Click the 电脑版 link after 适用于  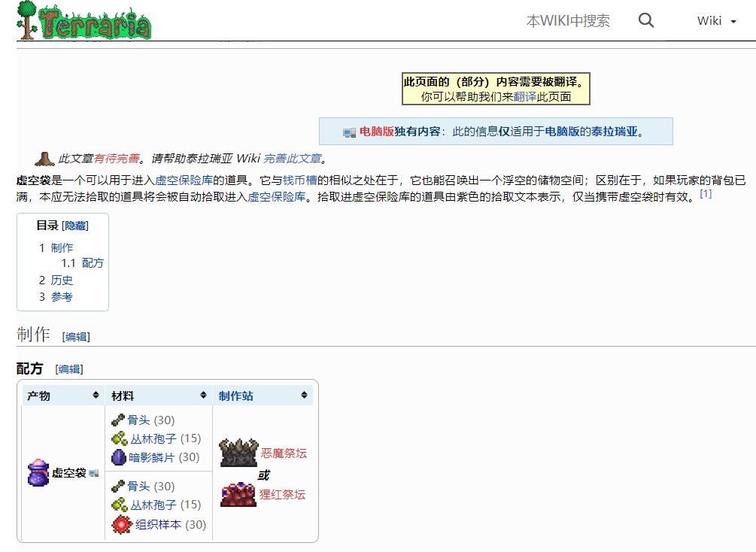tap(562, 132)
